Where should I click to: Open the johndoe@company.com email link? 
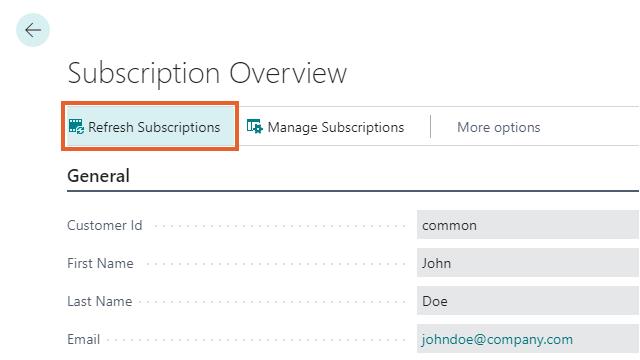[497, 339]
